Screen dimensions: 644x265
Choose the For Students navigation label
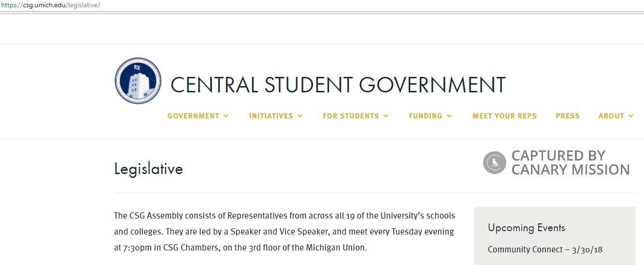[351, 116]
